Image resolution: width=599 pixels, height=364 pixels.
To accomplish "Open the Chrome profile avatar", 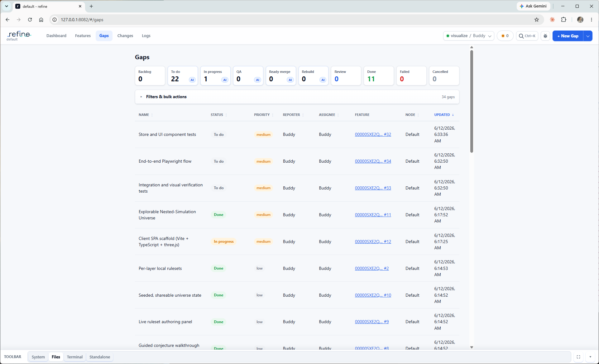I will [x=580, y=20].
